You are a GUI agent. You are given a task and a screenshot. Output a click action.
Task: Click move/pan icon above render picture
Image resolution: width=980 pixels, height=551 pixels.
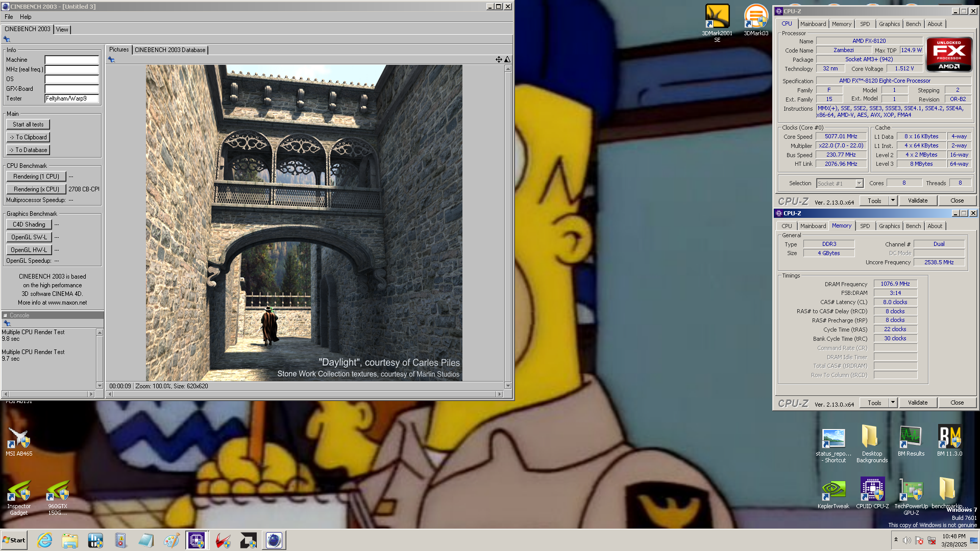499,60
